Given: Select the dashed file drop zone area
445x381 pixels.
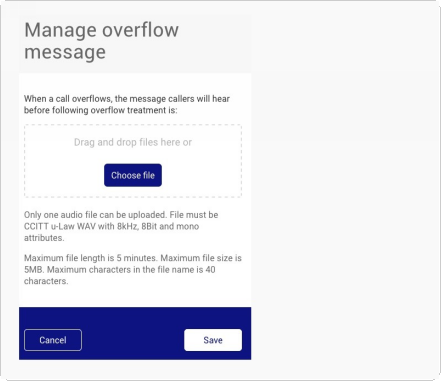Looking at the screenshot, I should (133, 161).
